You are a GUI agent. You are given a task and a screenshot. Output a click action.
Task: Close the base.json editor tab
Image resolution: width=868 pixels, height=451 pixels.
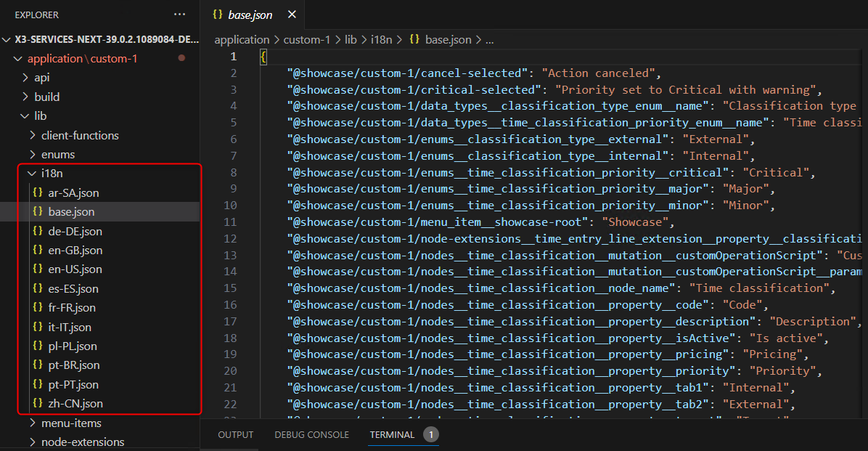(292, 15)
